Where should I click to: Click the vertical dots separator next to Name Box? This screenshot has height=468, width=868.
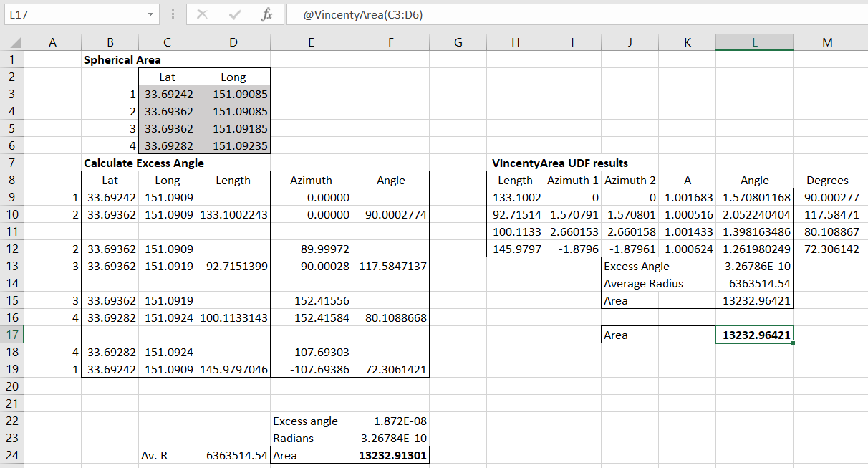[172, 14]
